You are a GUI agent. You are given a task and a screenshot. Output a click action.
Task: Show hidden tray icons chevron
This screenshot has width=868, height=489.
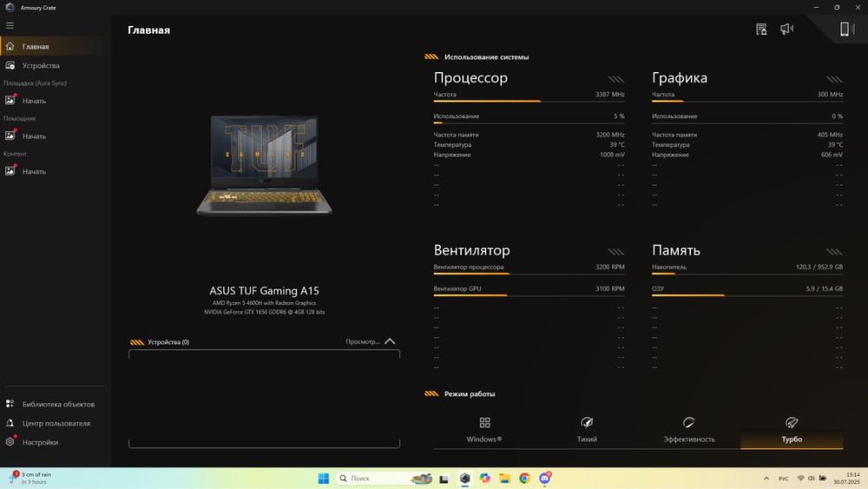coord(766,478)
